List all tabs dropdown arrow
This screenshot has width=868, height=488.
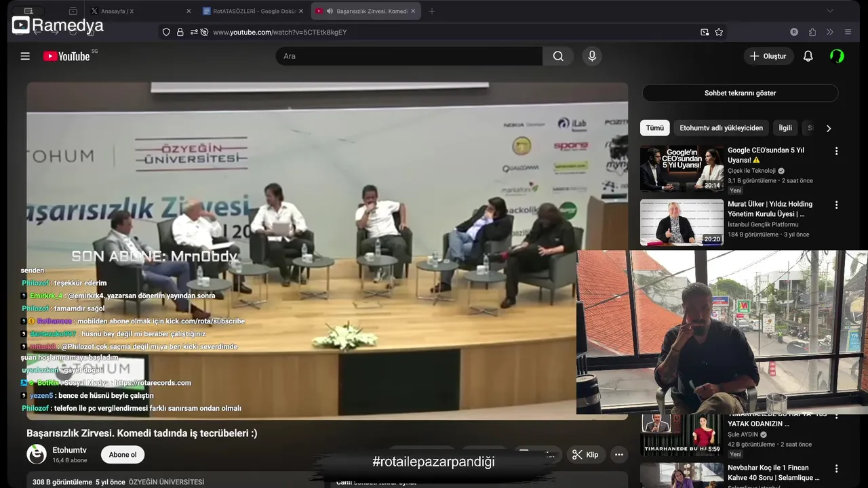pyautogui.click(x=829, y=11)
